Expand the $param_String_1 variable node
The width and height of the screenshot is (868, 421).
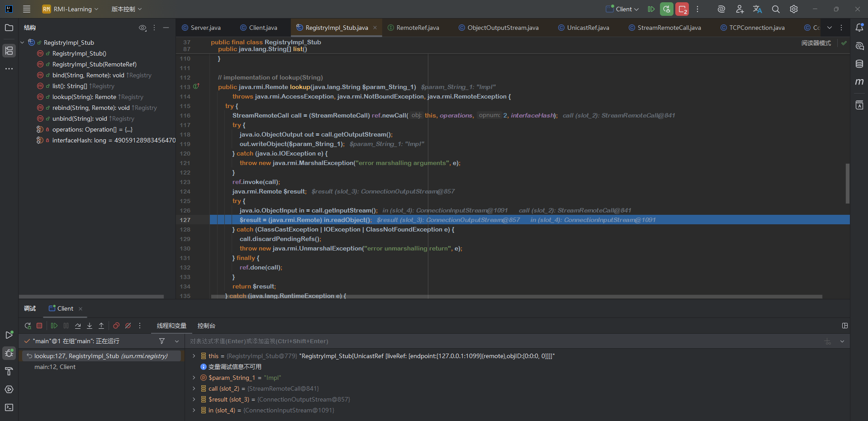tap(194, 378)
